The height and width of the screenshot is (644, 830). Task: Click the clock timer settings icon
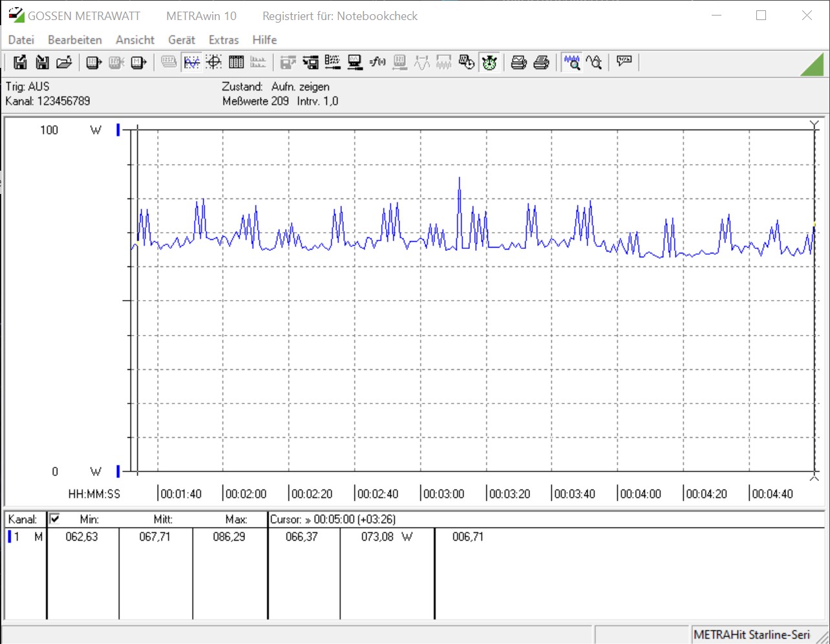(466, 62)
